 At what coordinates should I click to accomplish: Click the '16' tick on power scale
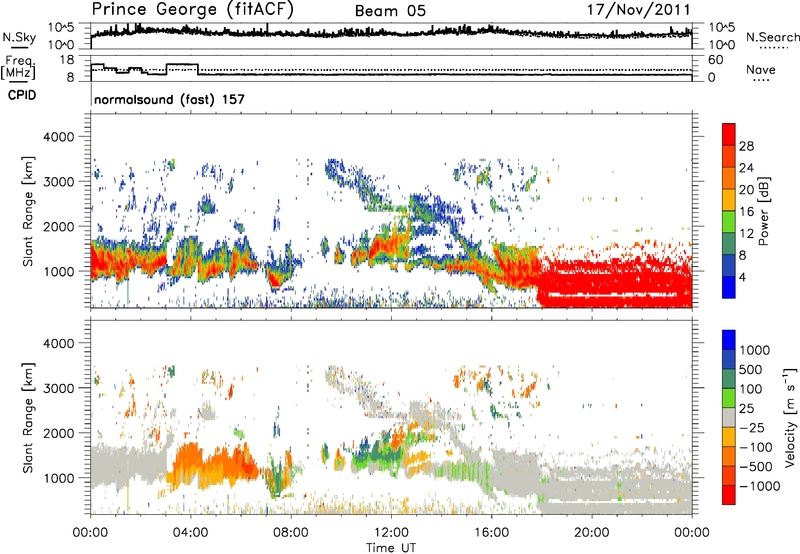pos(746,212)
